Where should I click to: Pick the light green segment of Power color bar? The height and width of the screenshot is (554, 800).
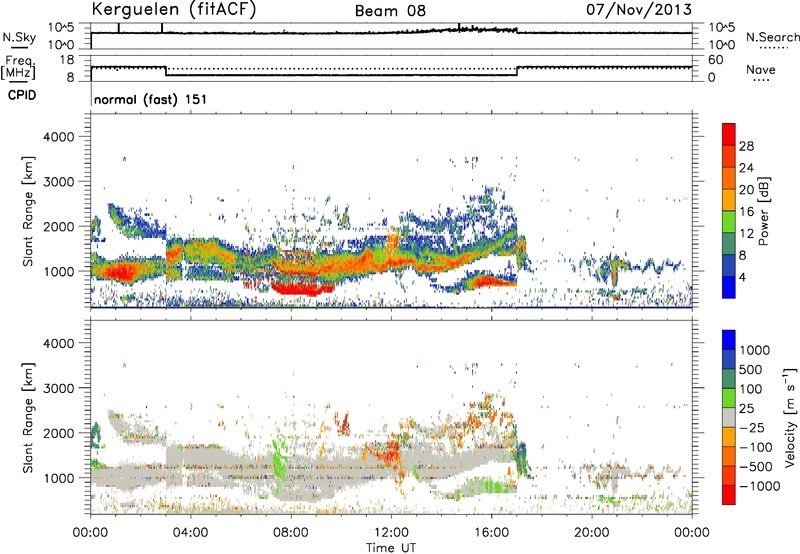(x=729, y=222)
